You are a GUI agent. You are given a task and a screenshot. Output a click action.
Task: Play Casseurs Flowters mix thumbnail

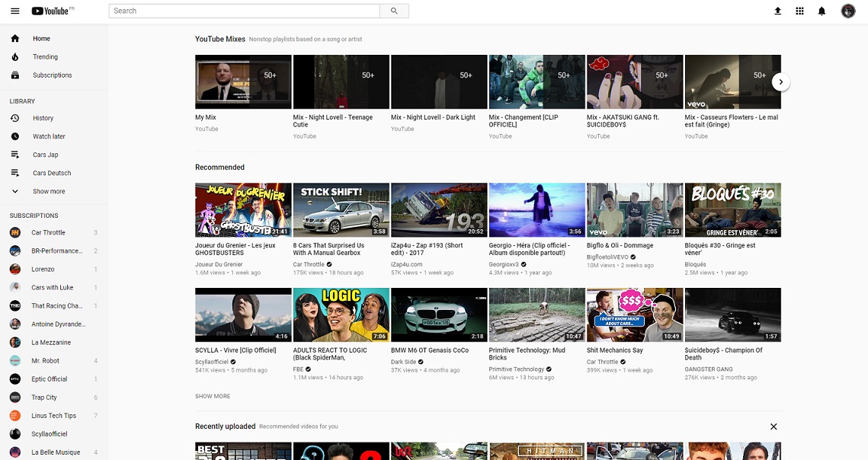click(x=733, y=81)
